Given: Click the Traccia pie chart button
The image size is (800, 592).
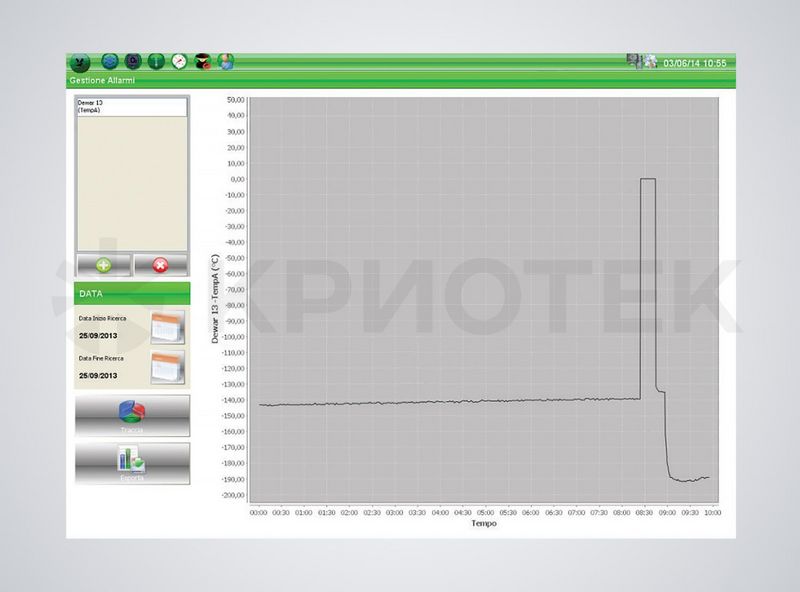Looking at the screenshot, I should 132,415.
